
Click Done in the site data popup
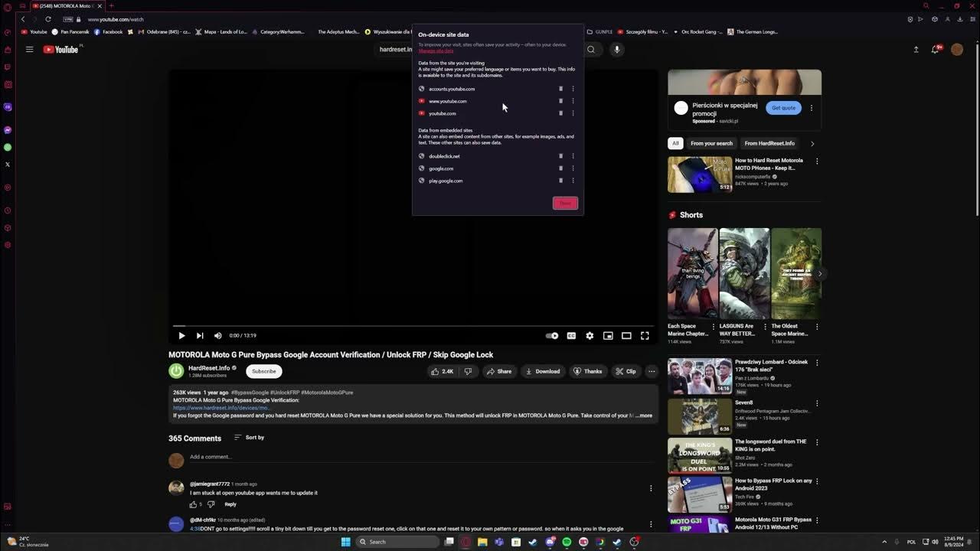point(565,203)
